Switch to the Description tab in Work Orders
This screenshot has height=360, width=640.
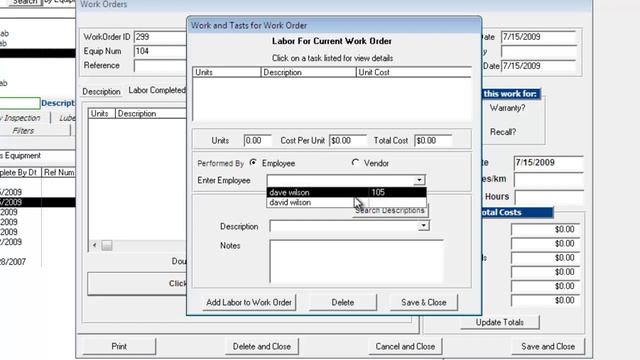[x=101, y=91]
